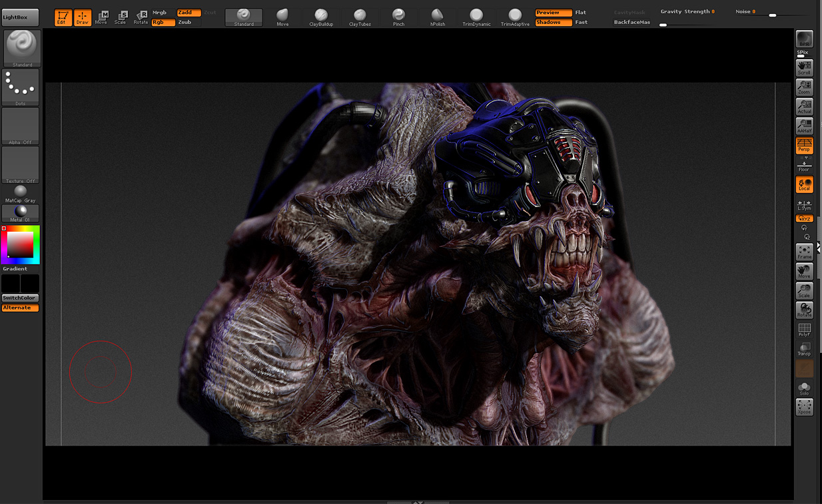The height and width of the screenshot is (504, 822).
Task: Click the AAHalf icon
Action: click(x=805, y=126)
